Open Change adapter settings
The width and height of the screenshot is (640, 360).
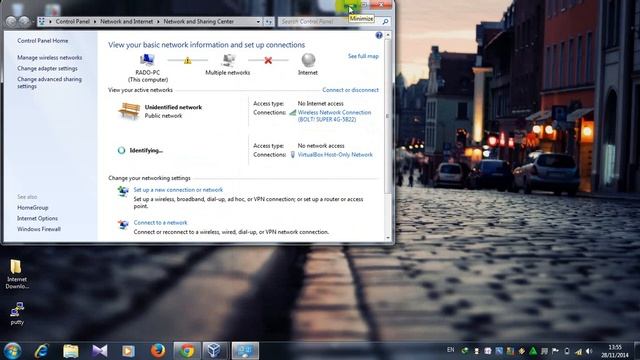coord(47,69)
